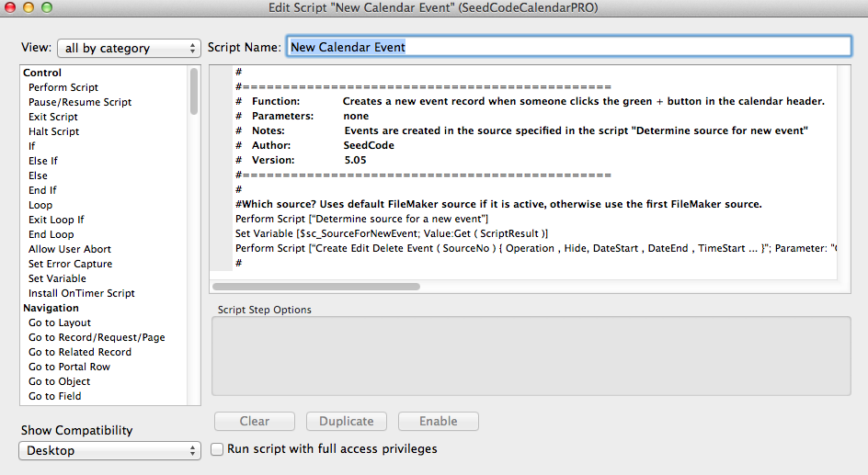868x475 pixels.
Task: Pick Install OnTimer Script step
Action: pyautogui.click(x=81, y=293)
